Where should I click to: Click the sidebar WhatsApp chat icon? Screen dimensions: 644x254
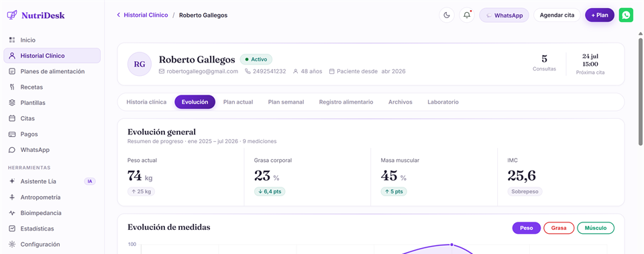[x=12, y=150]
